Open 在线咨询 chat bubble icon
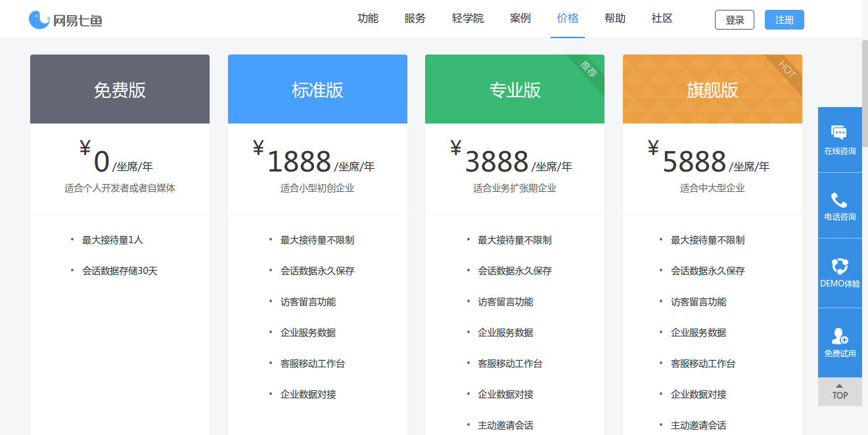 click(839, 132)
